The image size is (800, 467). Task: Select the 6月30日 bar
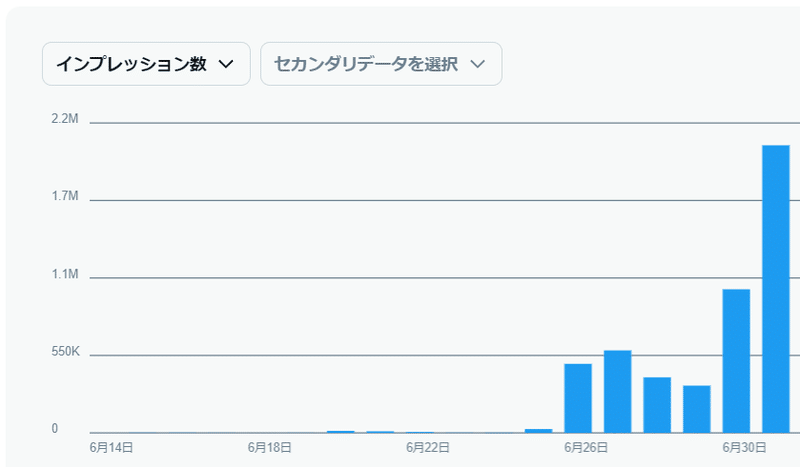point(736,361)
